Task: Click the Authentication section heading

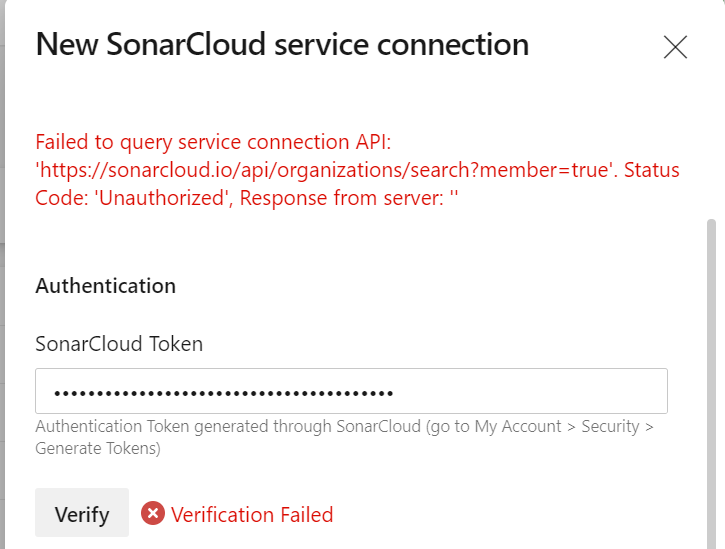Action: pos(105,286)
